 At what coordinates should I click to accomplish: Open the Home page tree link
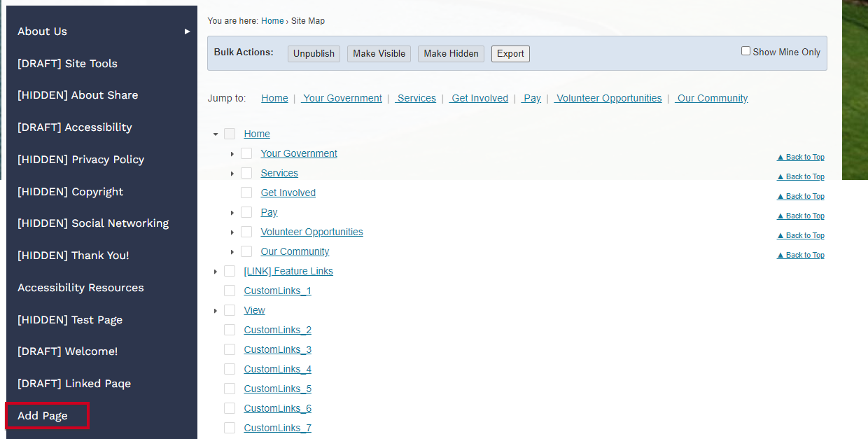click(x=257, y=134)
